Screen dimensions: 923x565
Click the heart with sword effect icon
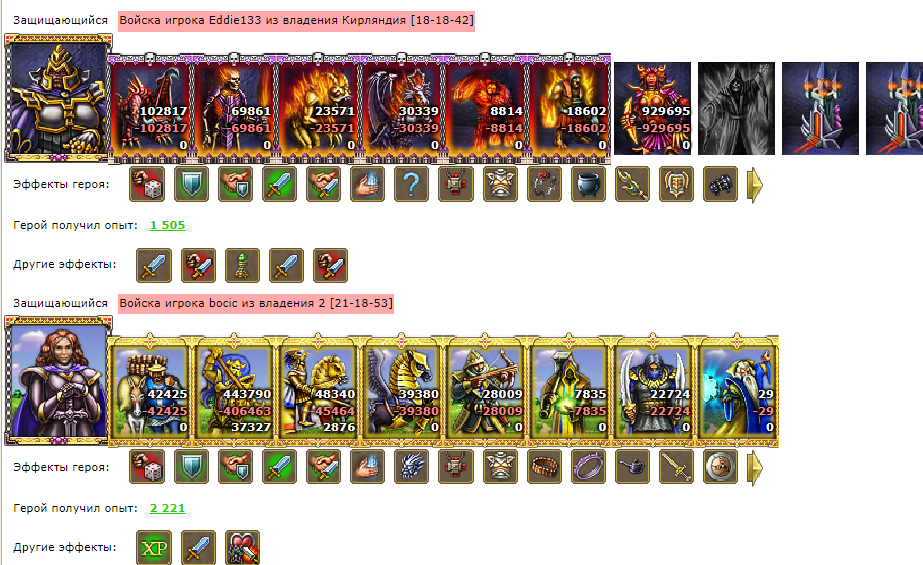pos(242,548)
